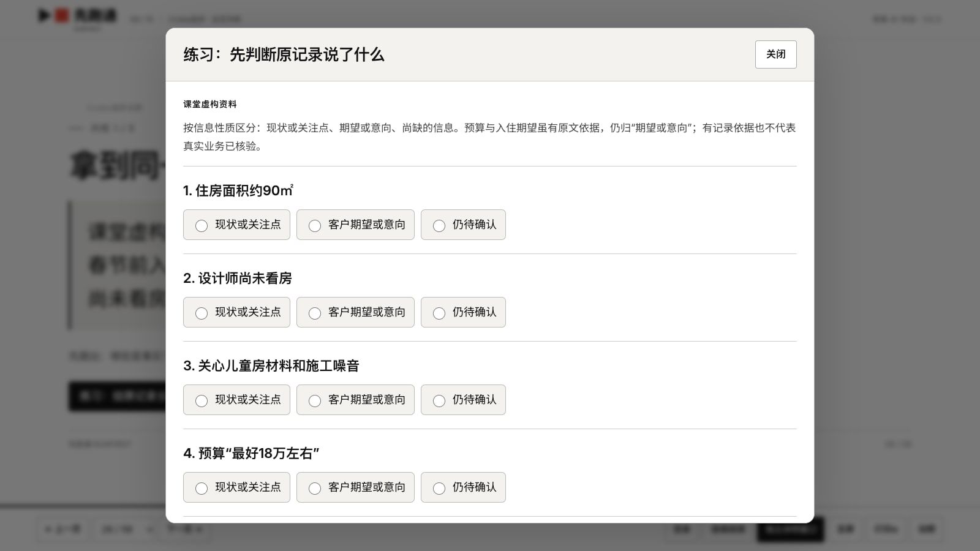Choose 仍待确认 for 设计师尚未看房
Screen dimensions: 980x551
click(x=463, y=312)
